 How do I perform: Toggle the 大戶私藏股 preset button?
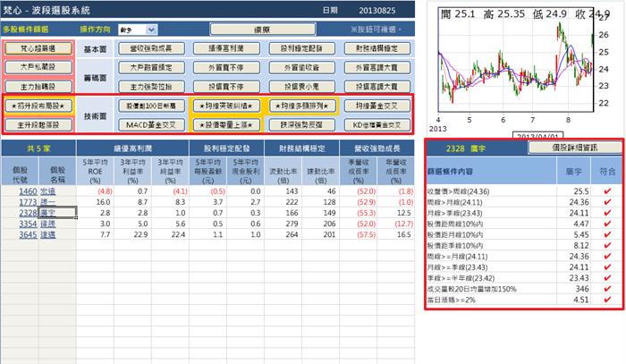(38, 67)
